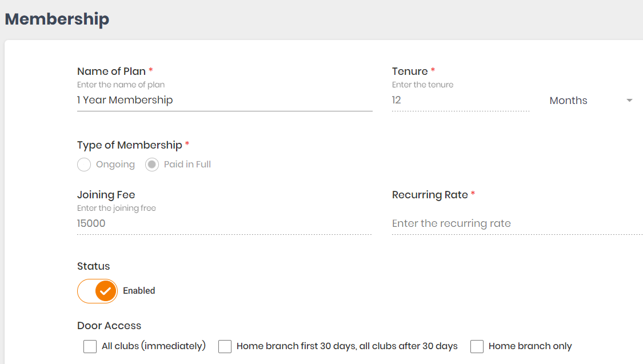
Task: Check the Home branch only checkbox
Action: (x=477, y=346)
